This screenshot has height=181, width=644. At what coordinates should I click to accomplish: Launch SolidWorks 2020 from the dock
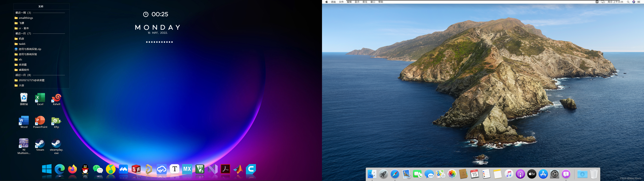click(x=136, y=169)
